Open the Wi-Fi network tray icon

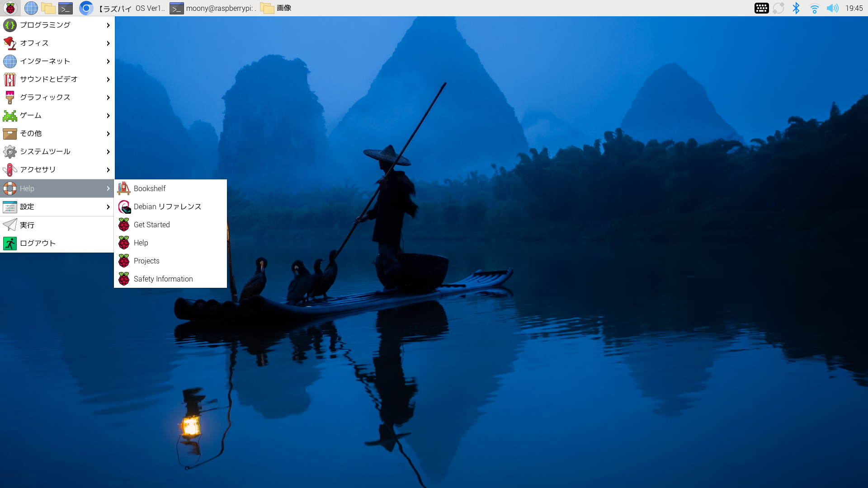pos(814,8)
